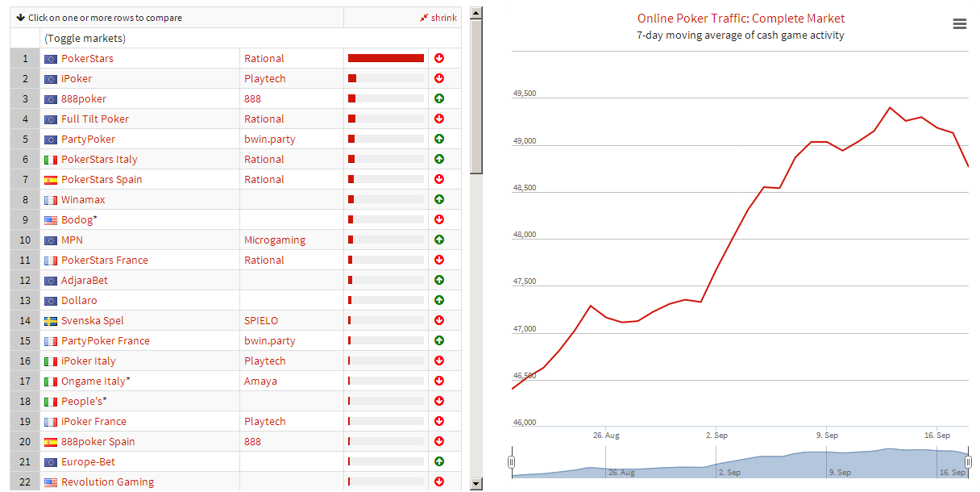Image resolution: width=980 pixels, height=492 pixels.
Task: Select row number 1 for comparison
Action: click(x=25, y=58)
